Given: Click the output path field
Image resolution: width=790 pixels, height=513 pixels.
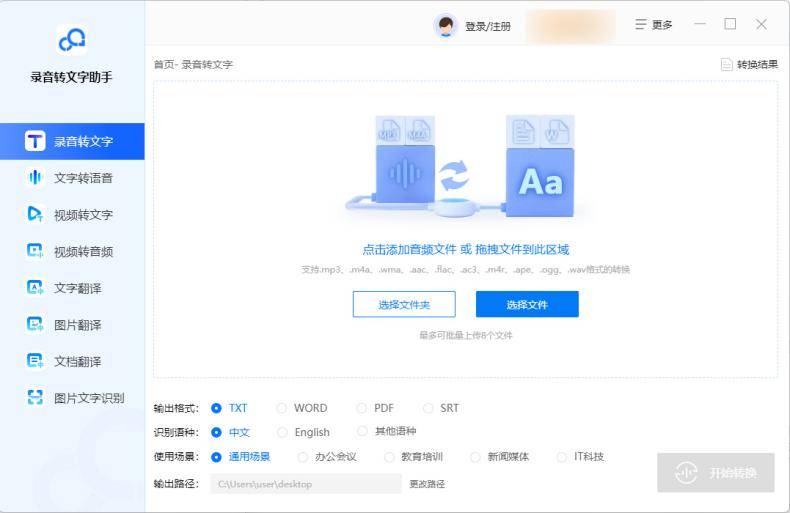Looking at the screenshot, I should coord(306,484).
